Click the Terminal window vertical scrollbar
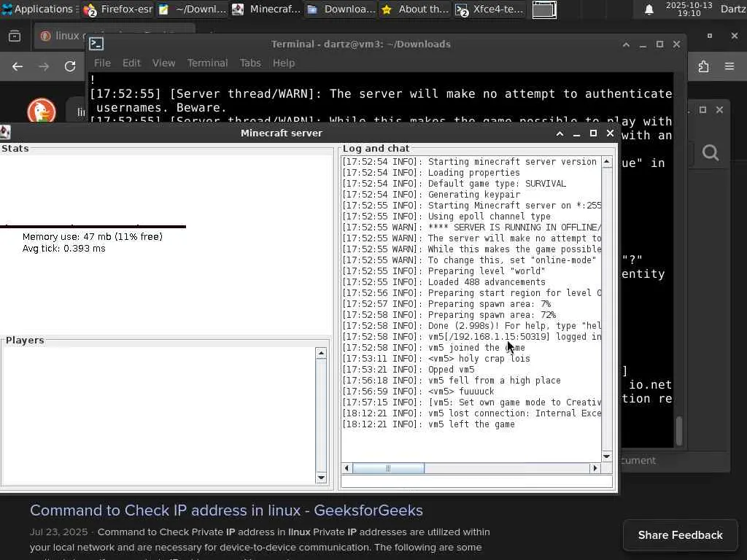Screen dimensions: 747x560 coord(679,430)
